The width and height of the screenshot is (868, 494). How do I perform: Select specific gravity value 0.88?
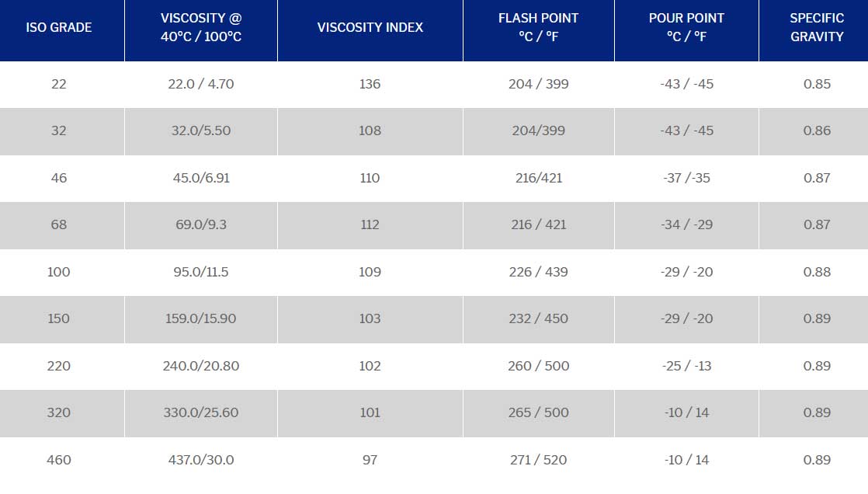click(817, 272)
